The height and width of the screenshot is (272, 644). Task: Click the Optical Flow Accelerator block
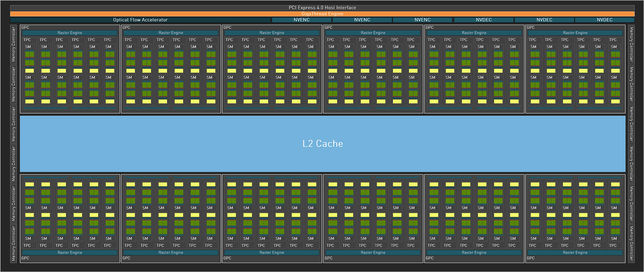(140, 20)
